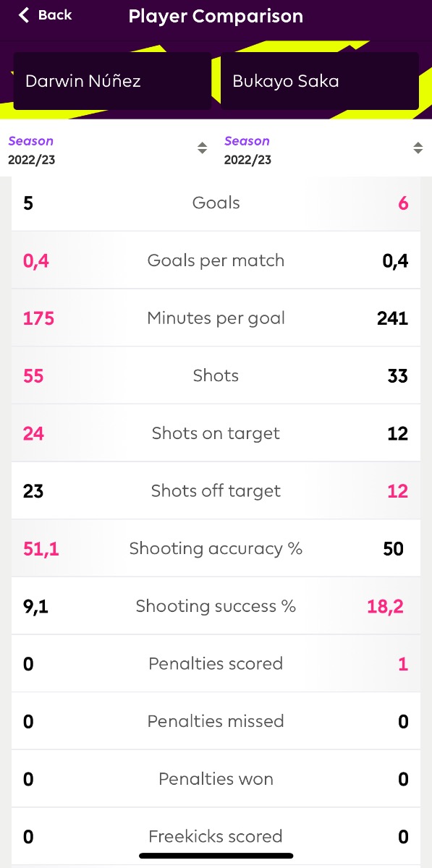432x868 pixels.
Task: Select the Penalties scored row
Action: tap(216, 663)
